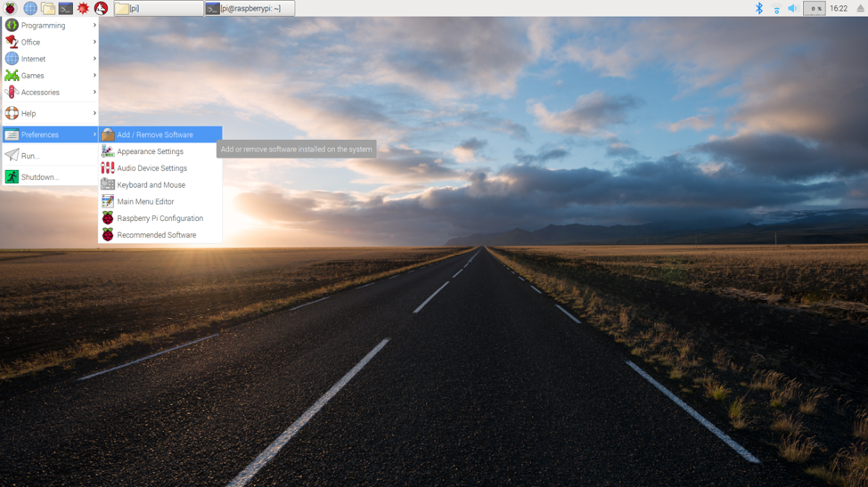The width and height of the screenshot is (868, 487).
Task: Open Main Menu Editor
Action: [x=160, y=202]
